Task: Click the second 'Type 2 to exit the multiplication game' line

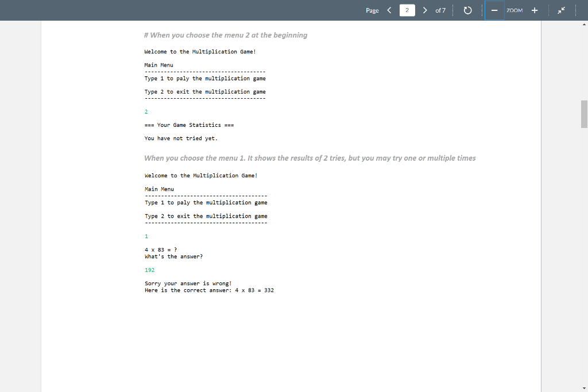Action: [206, 216]
